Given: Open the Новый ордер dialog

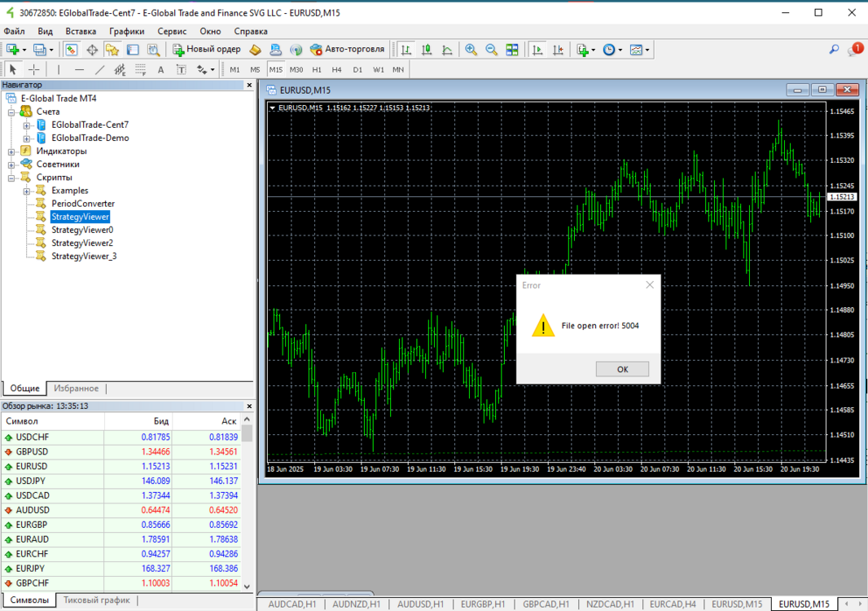Looking at the screenshot, I should click(x=207, y=50).
